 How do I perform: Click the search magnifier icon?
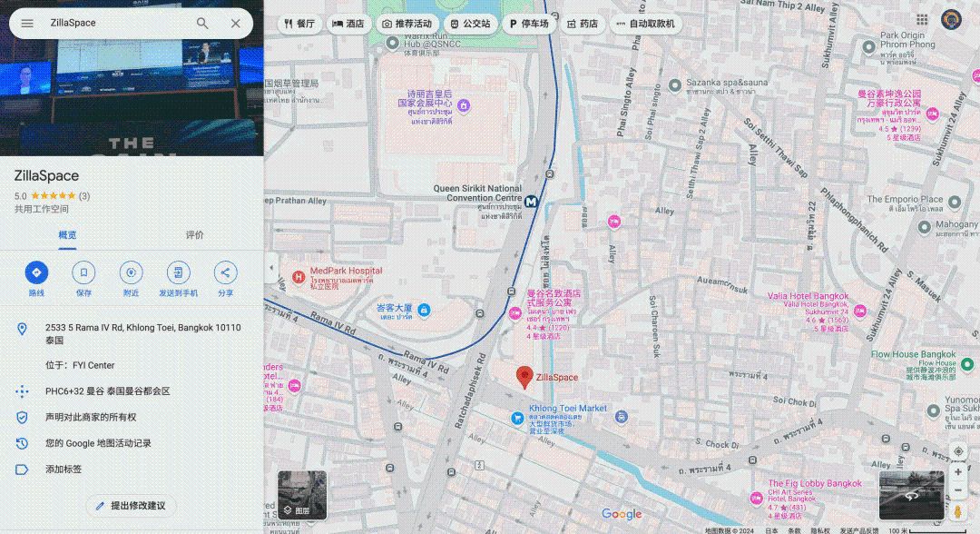point(202,23)
